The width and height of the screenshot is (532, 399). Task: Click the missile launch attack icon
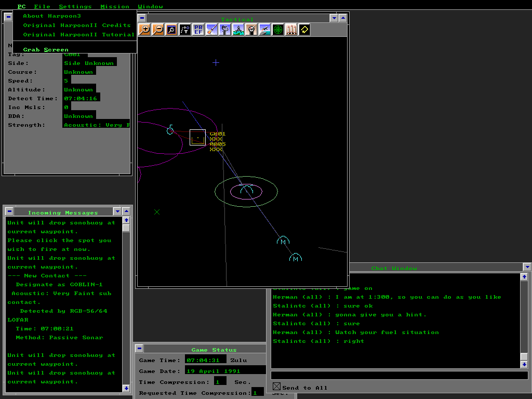(211, 30)
